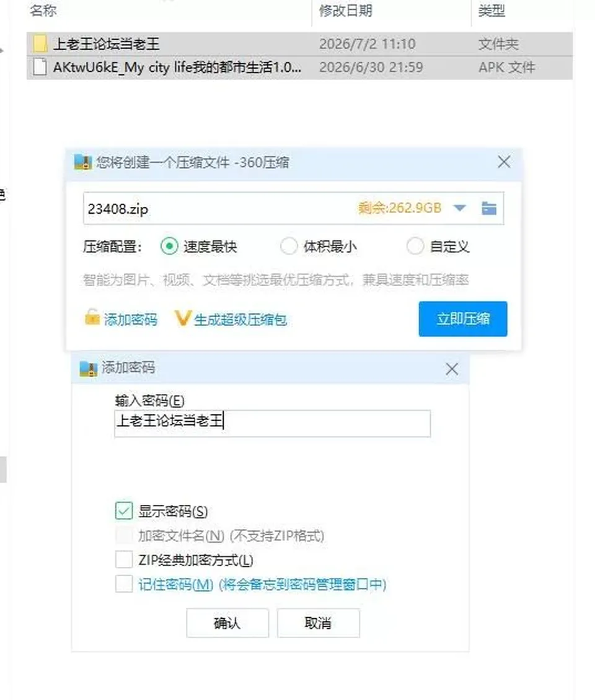Click the 记住密码(M) link text

175,584
